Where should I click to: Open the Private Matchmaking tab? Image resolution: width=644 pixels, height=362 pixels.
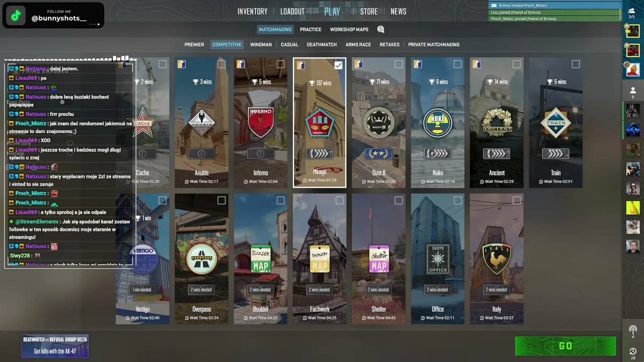(434, 45)
